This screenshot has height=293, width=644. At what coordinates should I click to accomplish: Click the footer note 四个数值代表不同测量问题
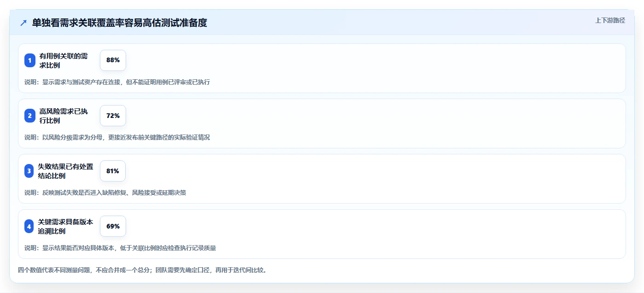[142, 270]
